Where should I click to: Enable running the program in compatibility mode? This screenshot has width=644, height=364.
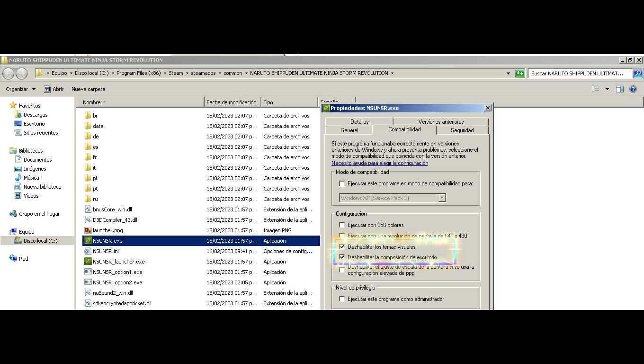(342, 183)
